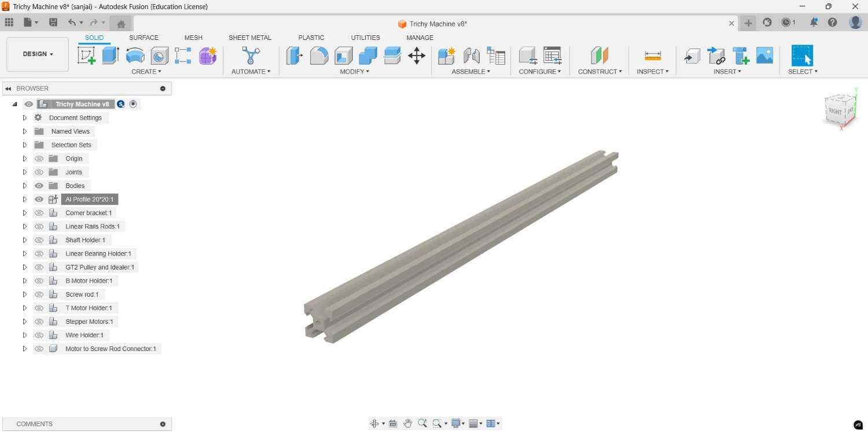Activate the Move/Copy tool
This screenshot has width=868, height=432.
point(417,56)
